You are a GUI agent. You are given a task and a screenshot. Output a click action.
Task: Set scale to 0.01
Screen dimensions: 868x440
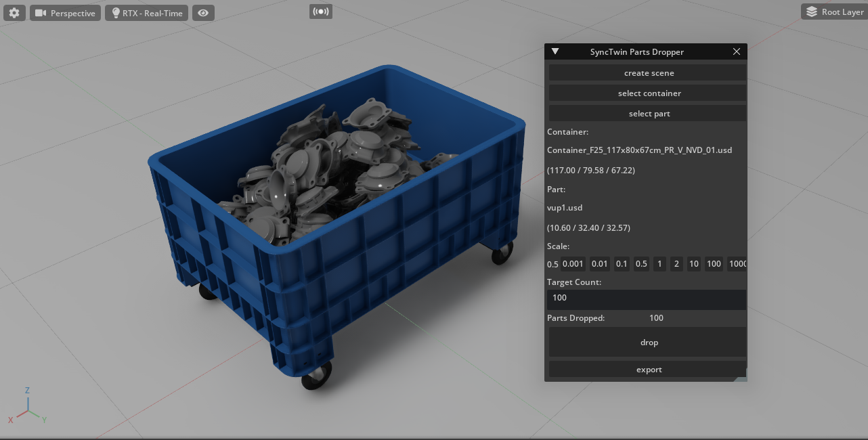tap(599, 264)
